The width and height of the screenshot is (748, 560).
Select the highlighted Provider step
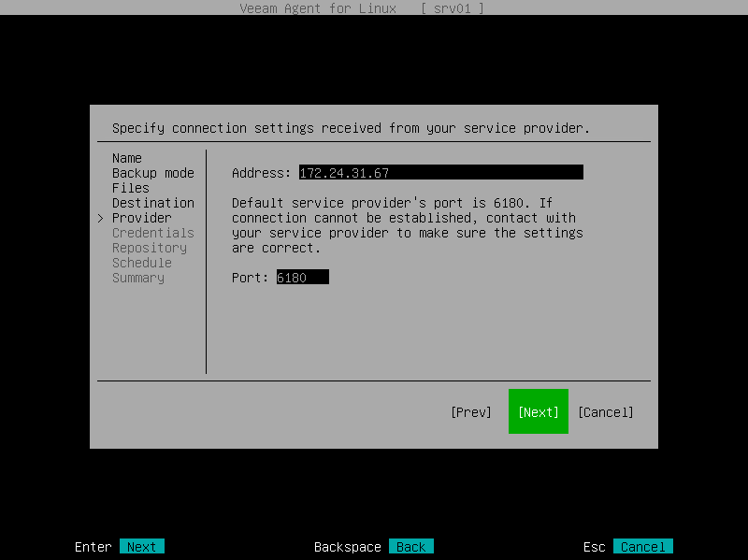(144, 218)
